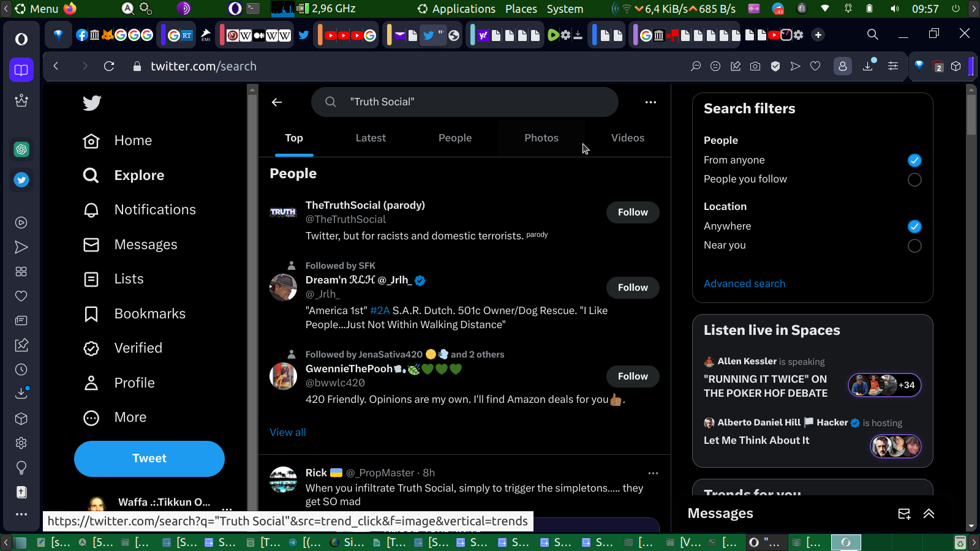Select the Top results tab
This screenshot has height=551, width=980.
pos(294,138)
